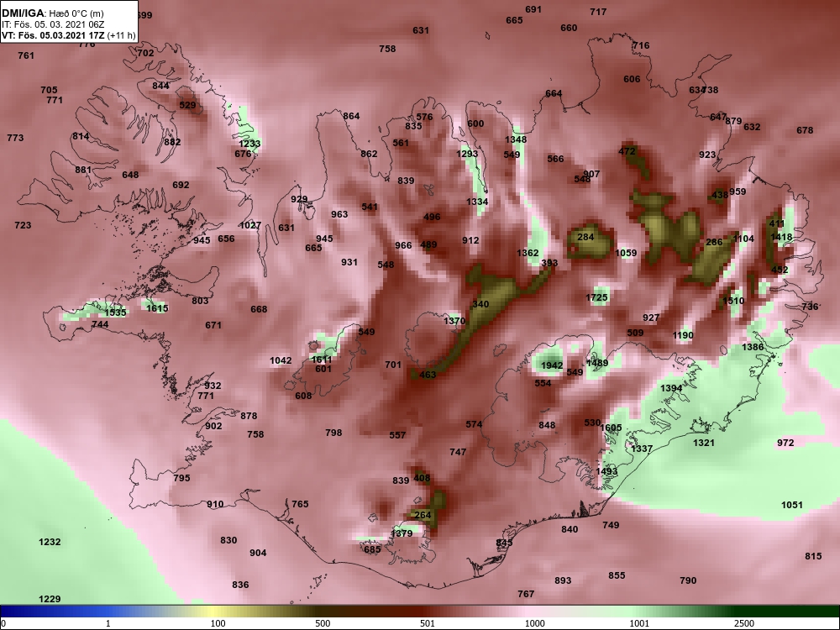The height and width of the screenshot is (630, 840).
Task: Click the map value 1232
Action: coord(50,542)
